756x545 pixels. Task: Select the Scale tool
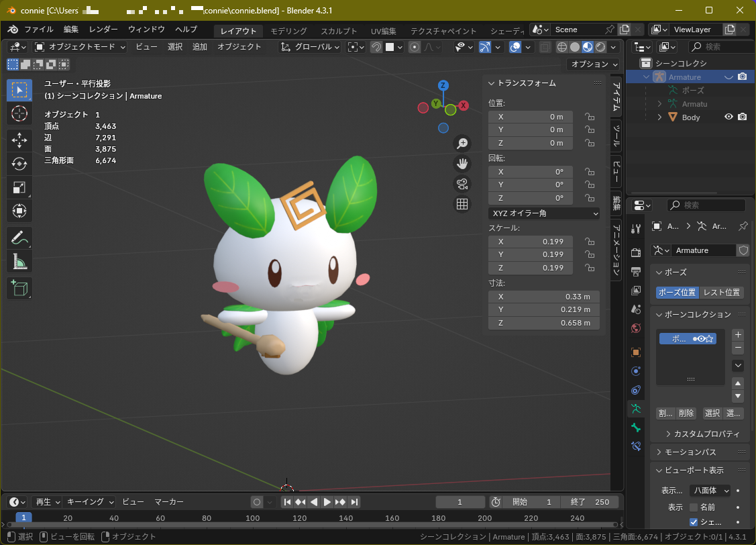click(19, 188)
